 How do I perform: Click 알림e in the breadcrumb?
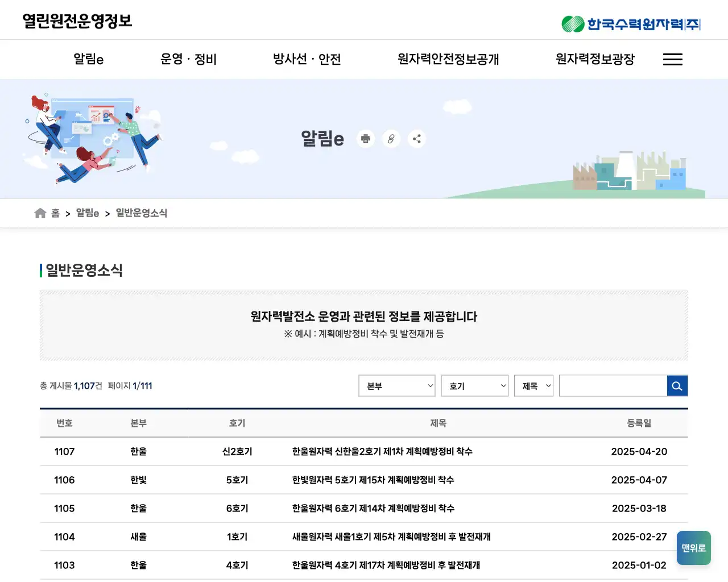[88, 213]
